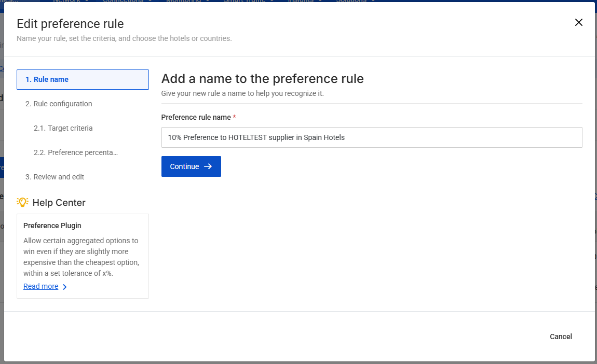Image resolution: width=597 pixels, height=364 pixels.
Task: Click the Continue button
Action: click(191, 166)
